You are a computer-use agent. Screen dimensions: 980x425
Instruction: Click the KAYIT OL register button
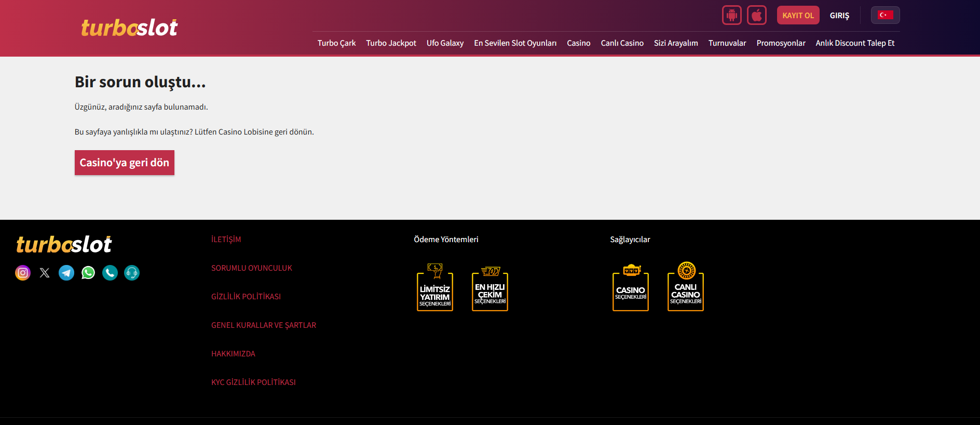[x=798, y=15]
